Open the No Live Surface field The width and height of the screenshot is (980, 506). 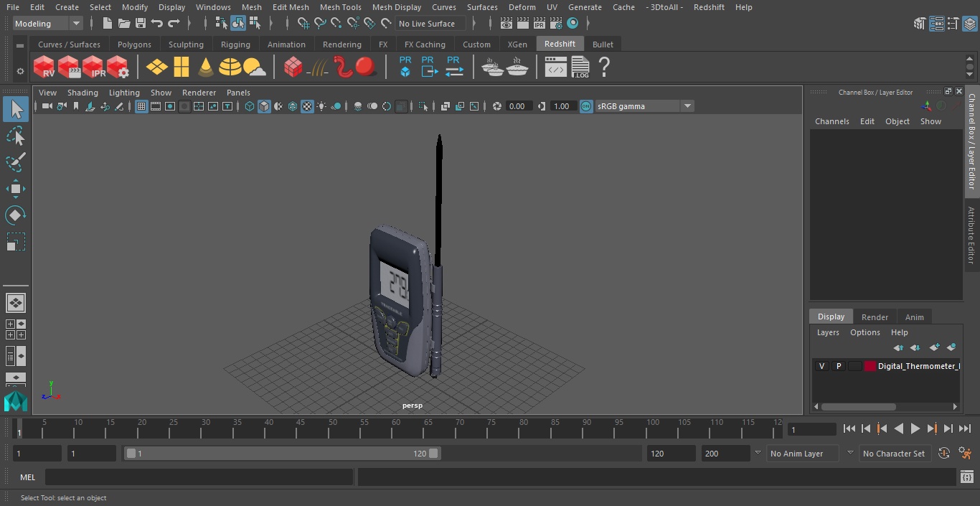click(x=430, y=24)
